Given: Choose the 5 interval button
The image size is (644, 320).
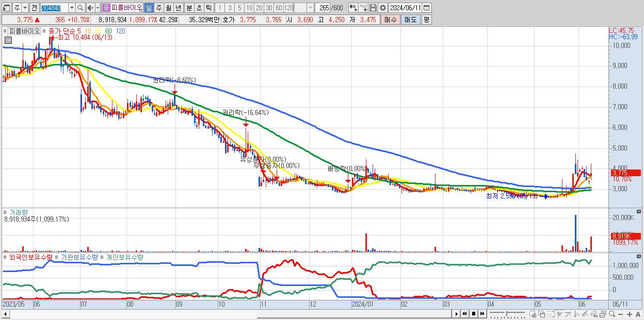Looking at the screenshot, I should 239,8.
